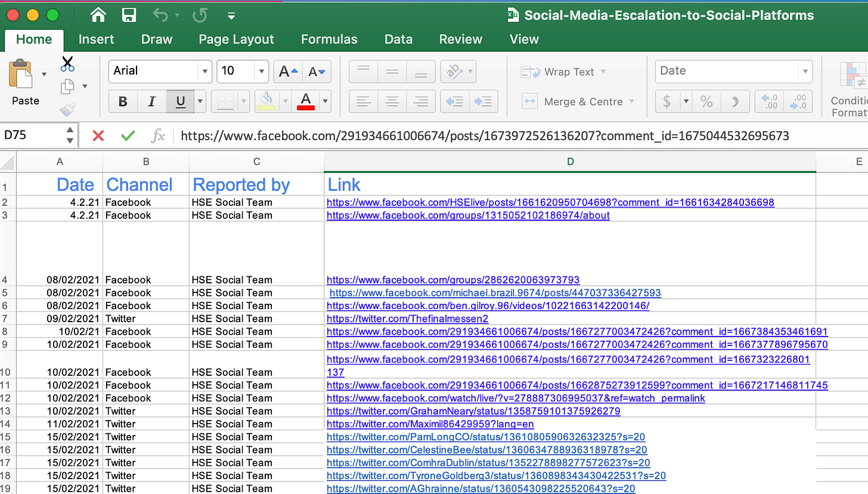Apply red font colour
The width and height of the screenshot is (868, 494).
click(306, 101)
